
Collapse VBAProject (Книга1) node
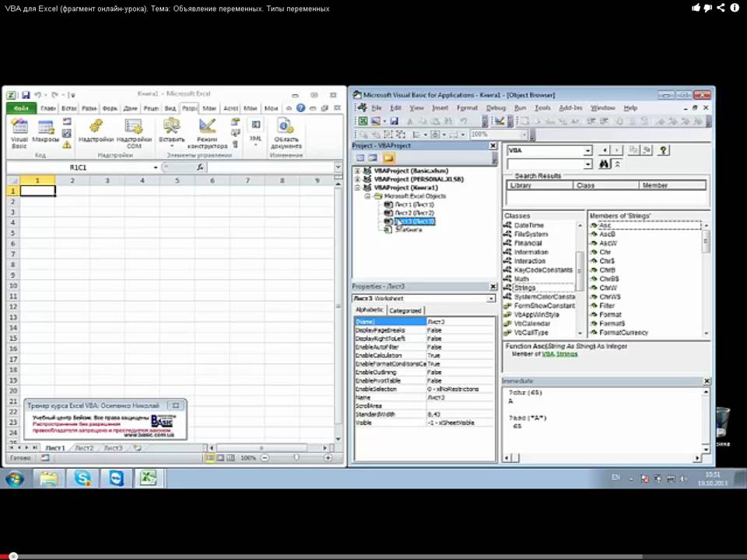pyautogui.click(x=357, y=187)
